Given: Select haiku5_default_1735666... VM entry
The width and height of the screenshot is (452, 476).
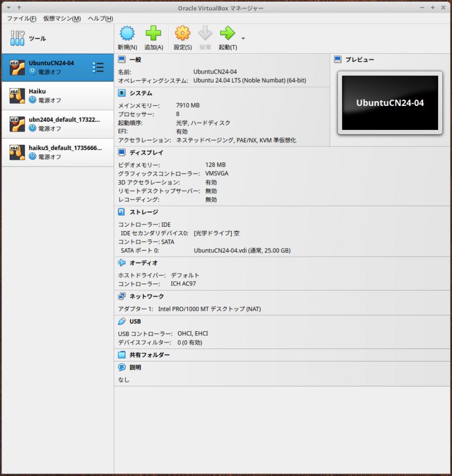Looking at the screenshot, I should pyautogui.click(x=58, y=152).
